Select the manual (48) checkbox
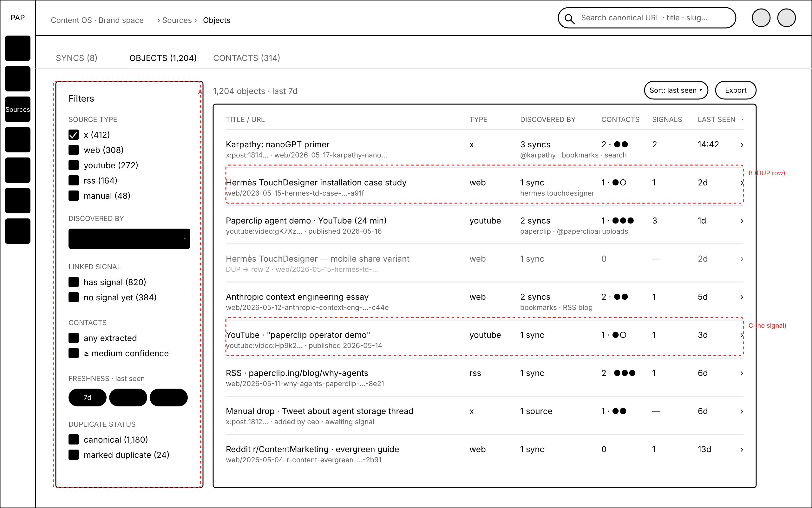Viewport: 812px width, 508px height. click(74, 196)
